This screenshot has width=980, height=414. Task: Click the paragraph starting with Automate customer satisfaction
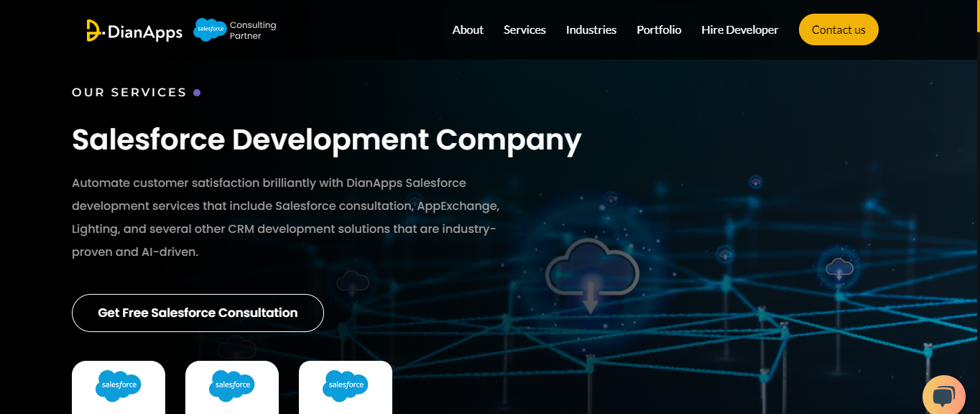(x=286, y=218)
